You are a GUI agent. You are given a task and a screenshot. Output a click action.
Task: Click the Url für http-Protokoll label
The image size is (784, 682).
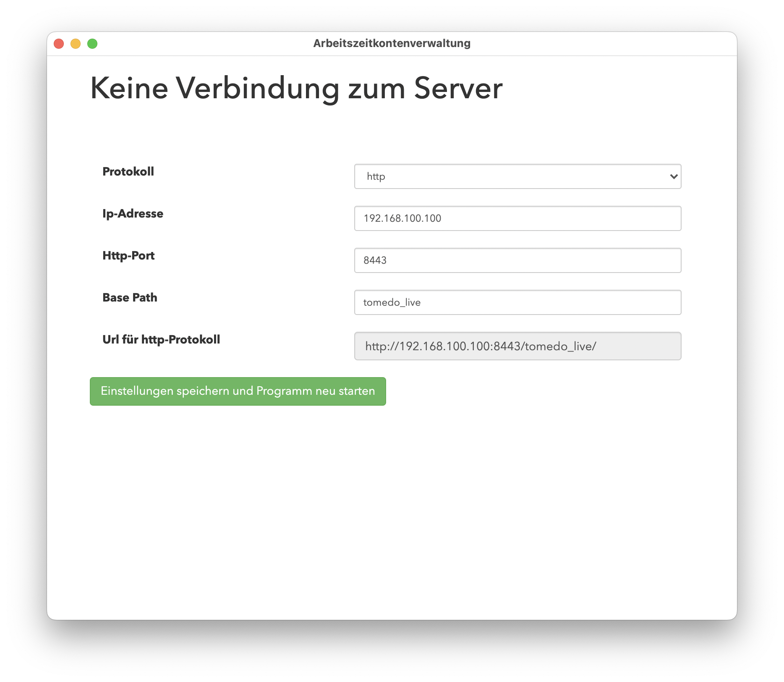tap(161, 340)
